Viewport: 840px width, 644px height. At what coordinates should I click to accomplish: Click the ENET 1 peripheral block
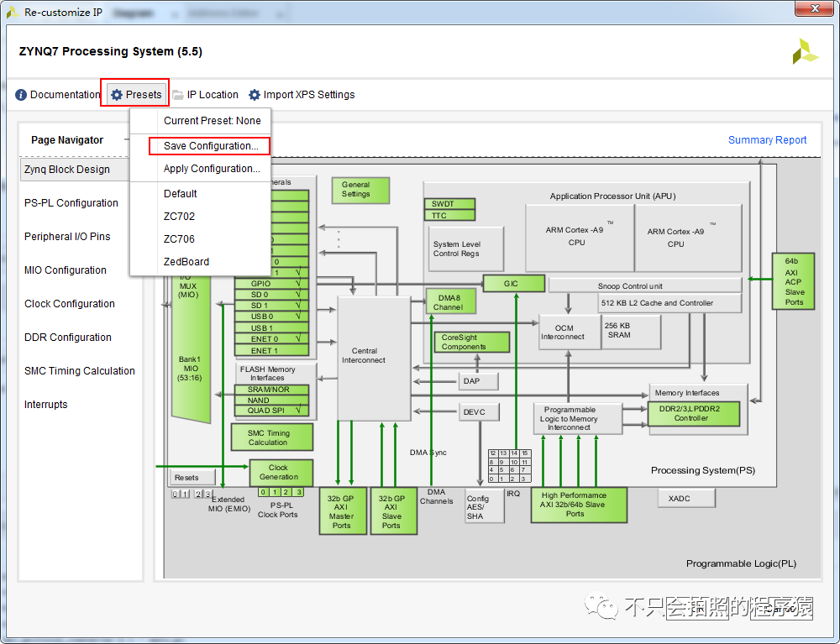coord(271,351)
